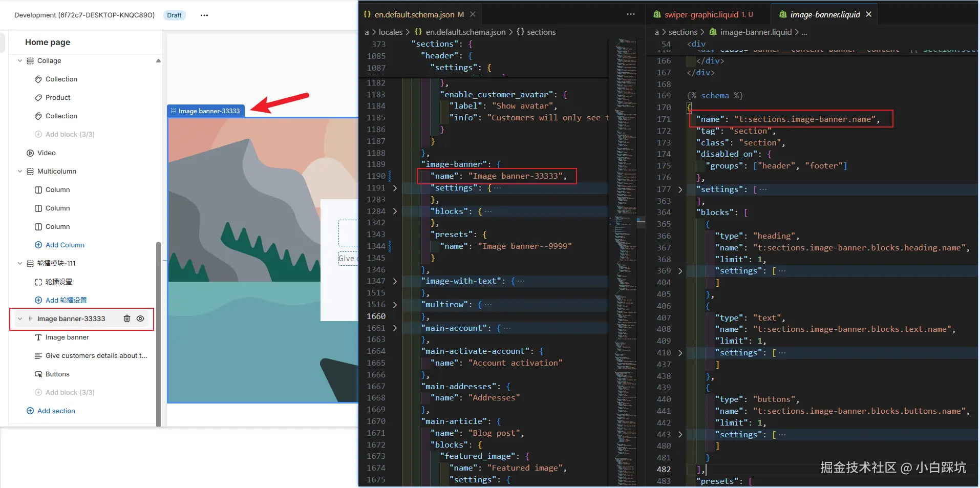
Task: Close the image-banner.liquid tab
Action: (868, 14)
